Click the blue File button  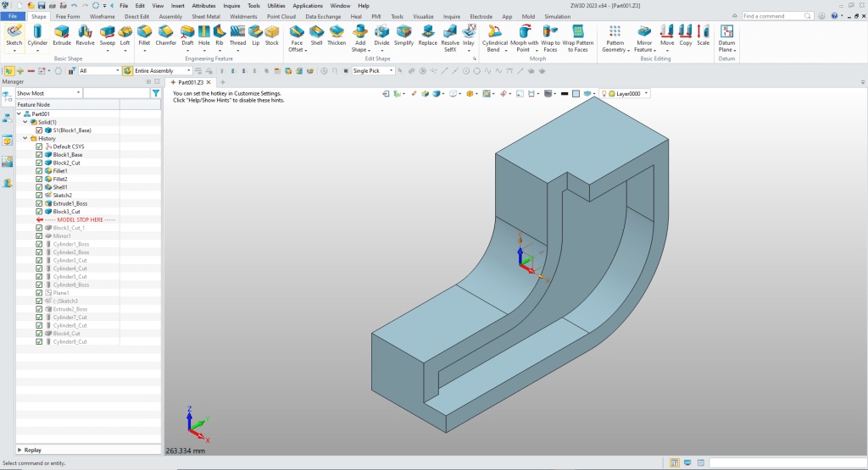[14, 16]
